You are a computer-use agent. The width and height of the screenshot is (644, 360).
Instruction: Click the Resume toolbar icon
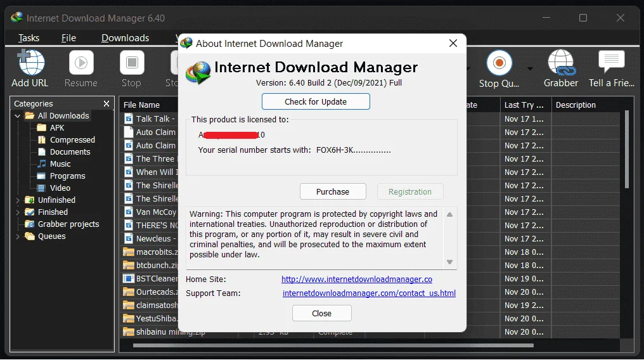(x=81, y=68)
